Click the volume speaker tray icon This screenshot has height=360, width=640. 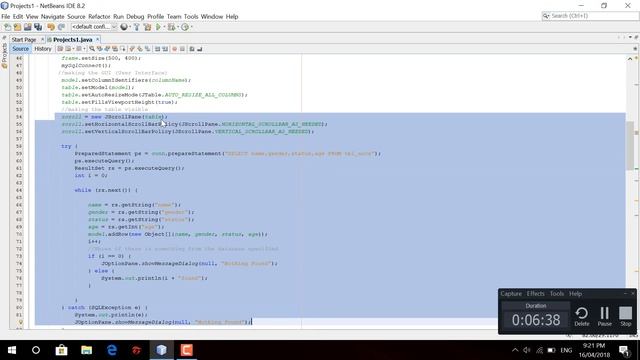(527, 350)
